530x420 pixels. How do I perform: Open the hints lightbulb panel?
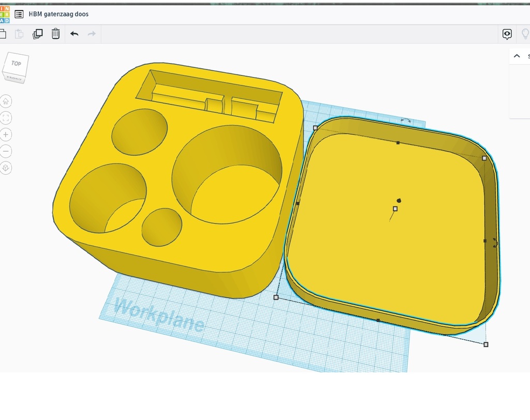tap(525, 34)
